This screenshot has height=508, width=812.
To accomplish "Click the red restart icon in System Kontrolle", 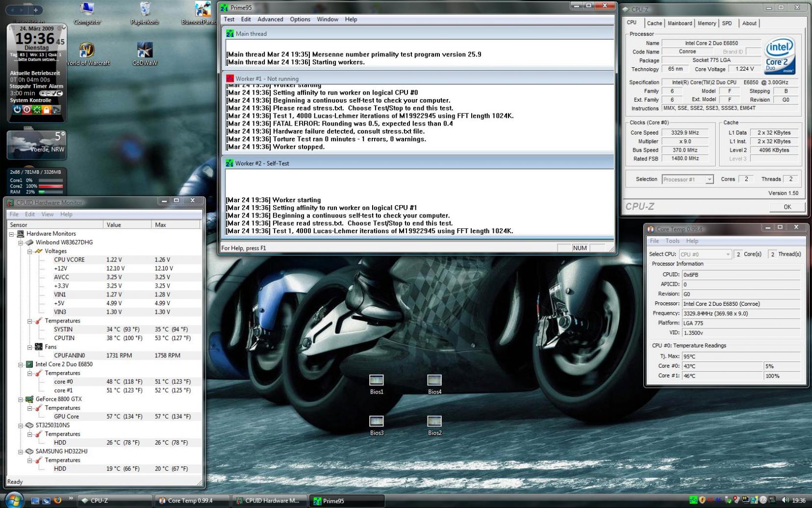I will click(x=27, y=109).
